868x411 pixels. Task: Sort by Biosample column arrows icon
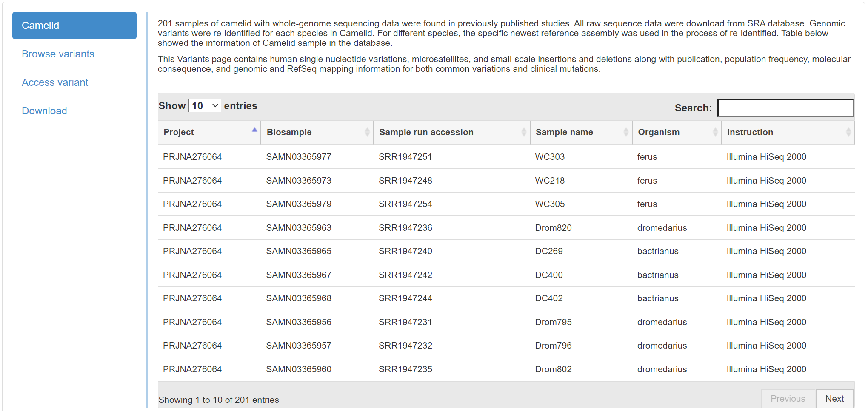tap(367, 132)
